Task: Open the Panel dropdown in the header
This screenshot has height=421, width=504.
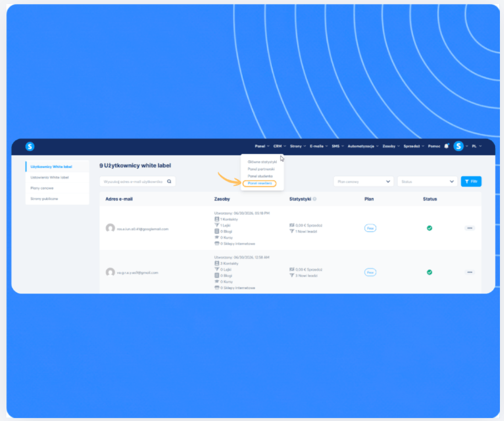Action: [x=262, y=146]
